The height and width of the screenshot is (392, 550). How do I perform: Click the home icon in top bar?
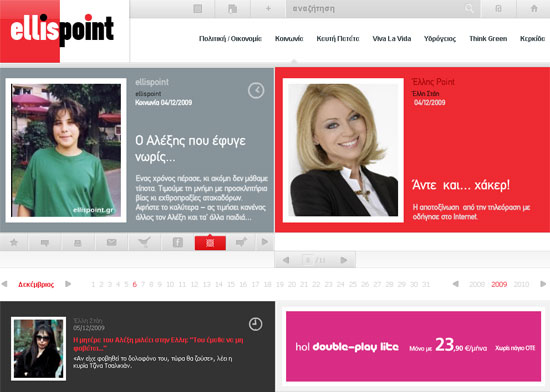point(534,8)
